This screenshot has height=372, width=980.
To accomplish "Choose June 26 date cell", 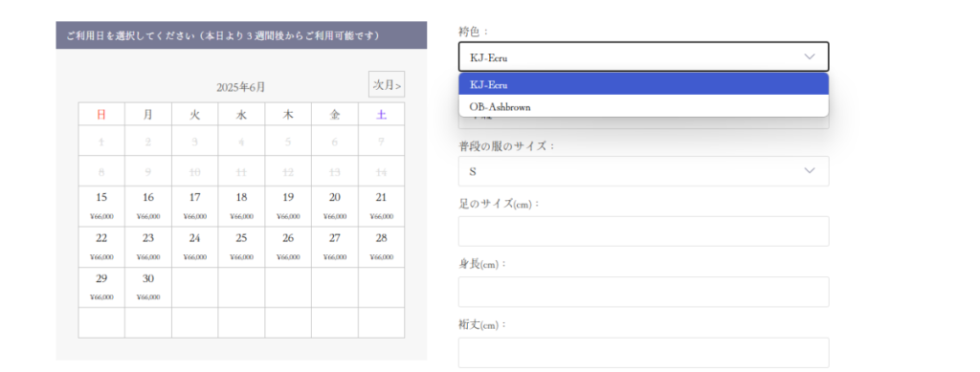I will click(288, 247).
